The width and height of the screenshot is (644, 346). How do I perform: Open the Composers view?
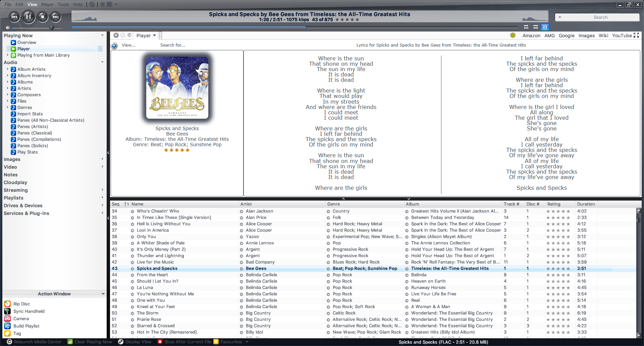(29, 95)
